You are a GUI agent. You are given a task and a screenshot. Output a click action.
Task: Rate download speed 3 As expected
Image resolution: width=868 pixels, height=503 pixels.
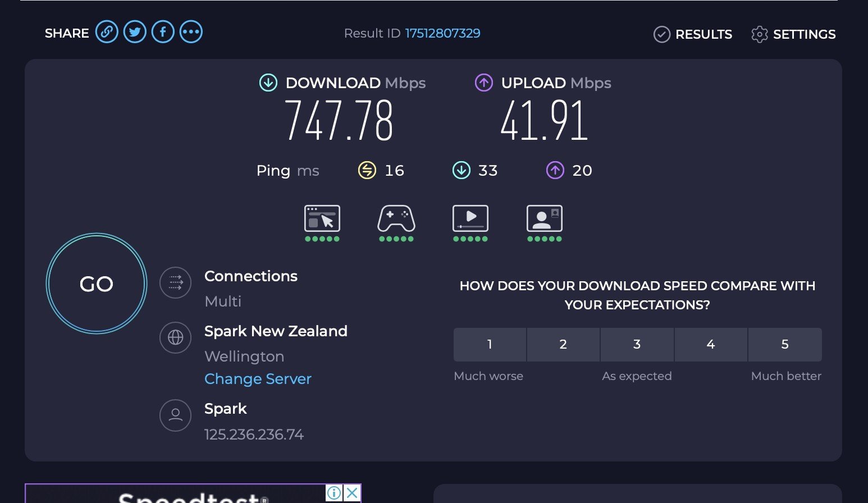pos(637,345)
